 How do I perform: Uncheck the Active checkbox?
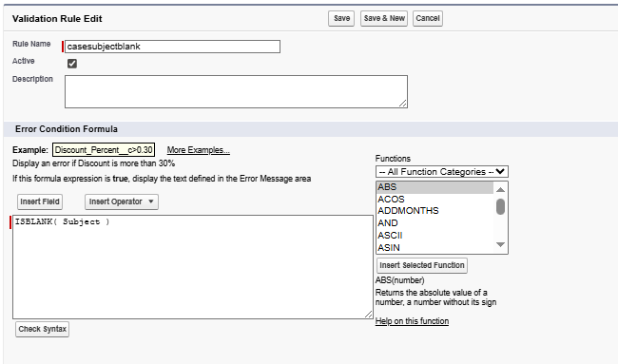[72, 64]
